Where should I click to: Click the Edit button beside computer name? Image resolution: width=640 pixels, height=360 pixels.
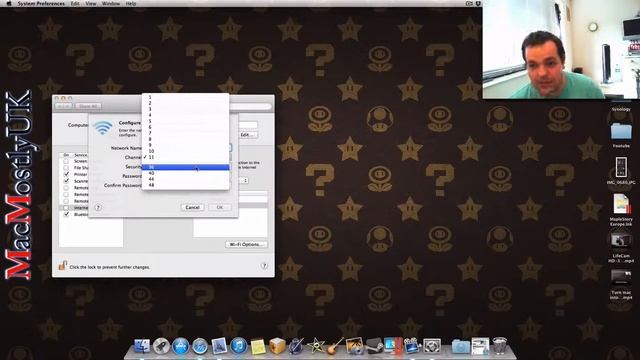(x=248, y=134)
